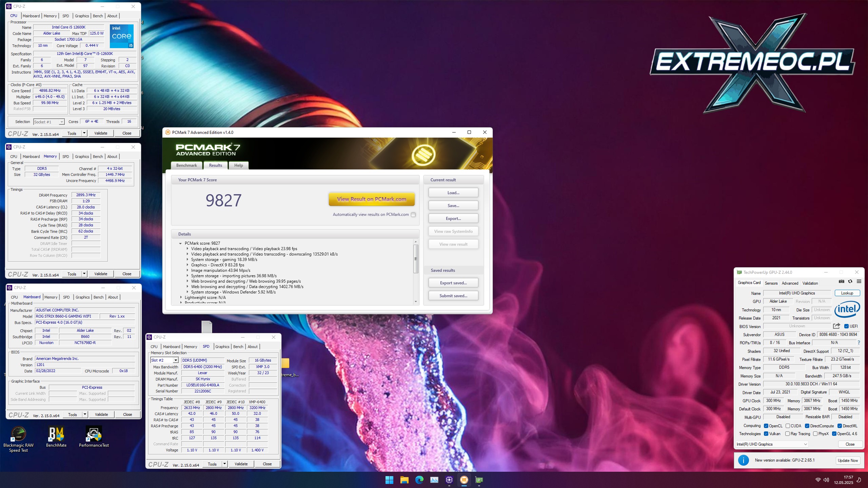Toggle the DirectML checkbox
The width and height of the screenshot is (868, 488).
tap(840, 426)
